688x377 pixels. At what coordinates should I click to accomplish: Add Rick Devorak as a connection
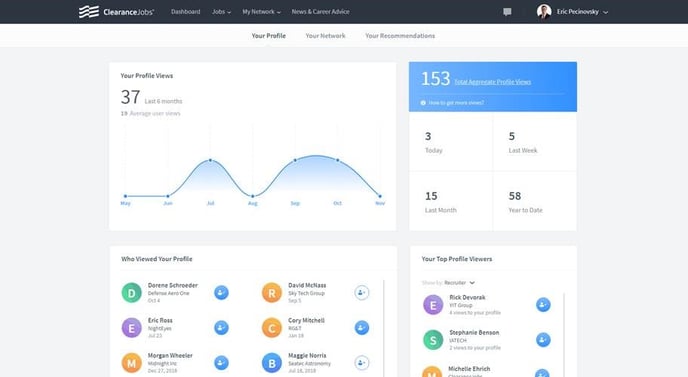(543, 305)
